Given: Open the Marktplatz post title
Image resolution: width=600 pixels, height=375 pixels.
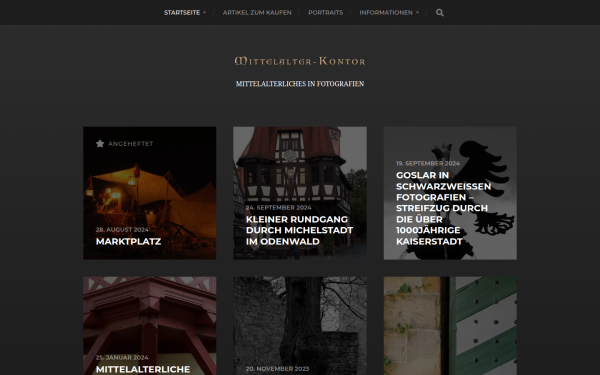Looking at the screenshot, I should 128,241.
